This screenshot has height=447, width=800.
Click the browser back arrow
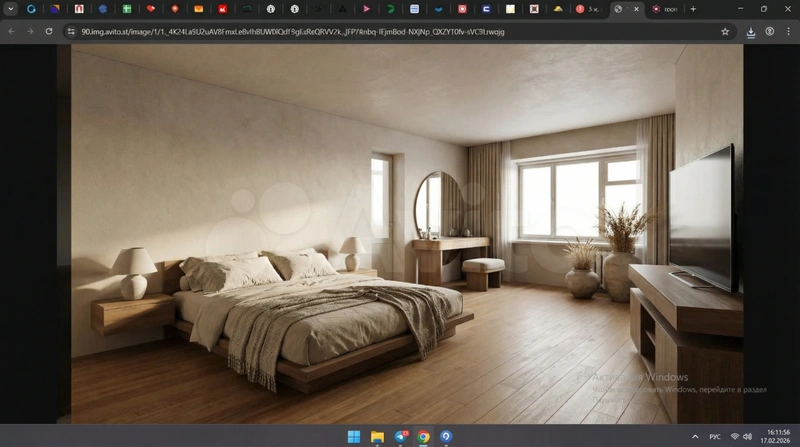pos(11,31)
